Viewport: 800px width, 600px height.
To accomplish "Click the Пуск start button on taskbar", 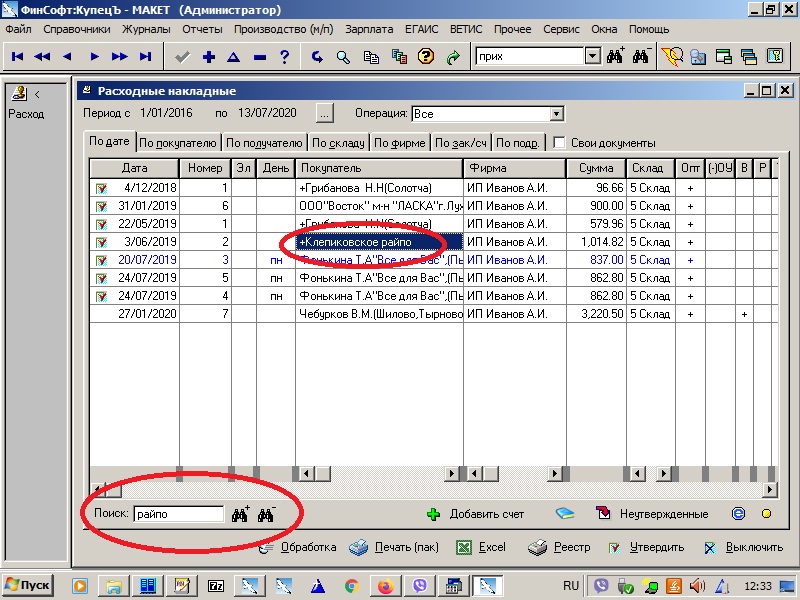I will pyautogui.click(x=27, y=585).
